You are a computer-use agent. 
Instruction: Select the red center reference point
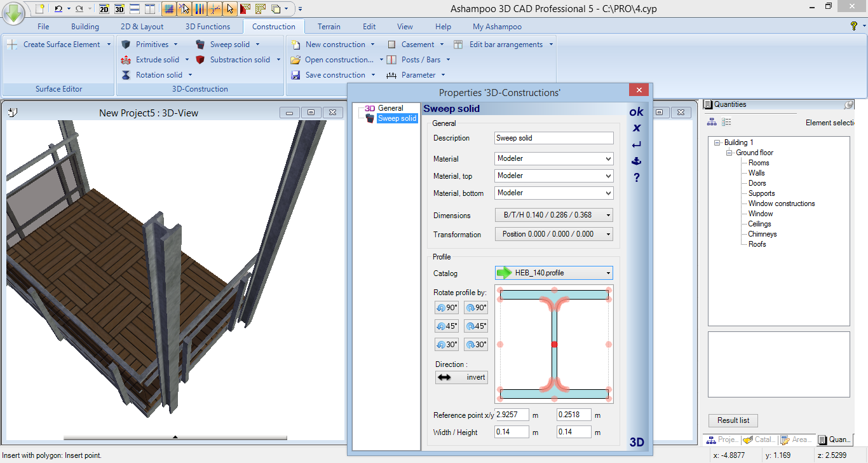554,344
